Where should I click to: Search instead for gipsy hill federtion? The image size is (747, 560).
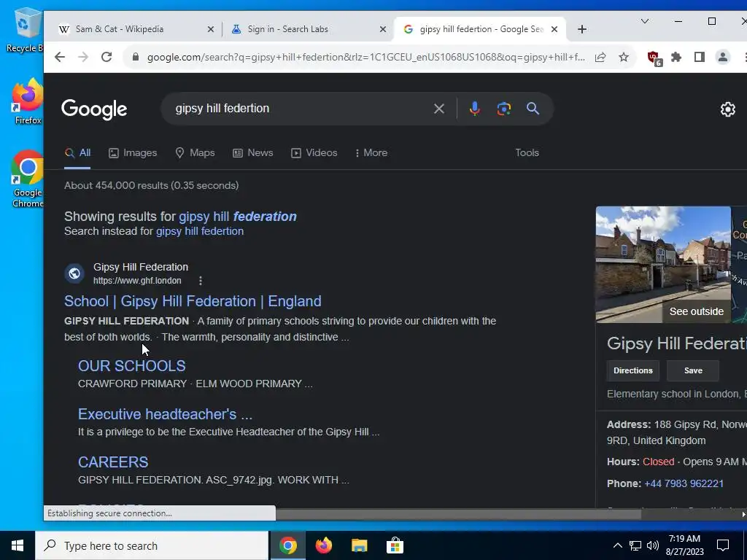pyautogui.click(x=200, y=231)
